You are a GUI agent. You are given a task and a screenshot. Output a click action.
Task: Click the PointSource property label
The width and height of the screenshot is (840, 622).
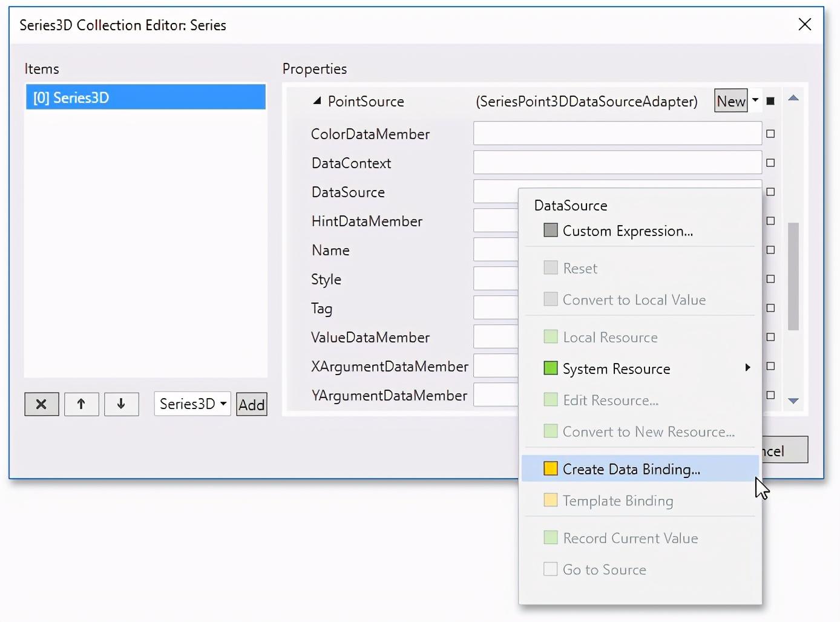tap(366, 101)
